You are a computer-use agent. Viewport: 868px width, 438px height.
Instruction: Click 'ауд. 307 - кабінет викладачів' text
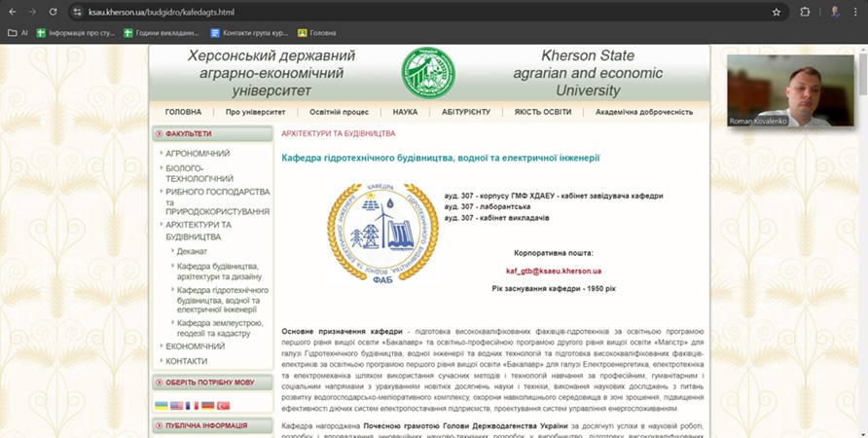click(496, 218)
